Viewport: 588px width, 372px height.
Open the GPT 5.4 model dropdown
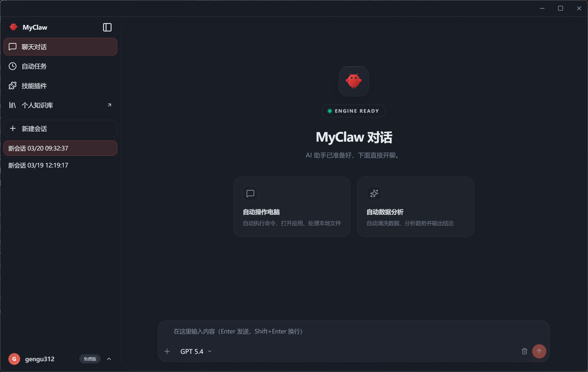[196, 351]
